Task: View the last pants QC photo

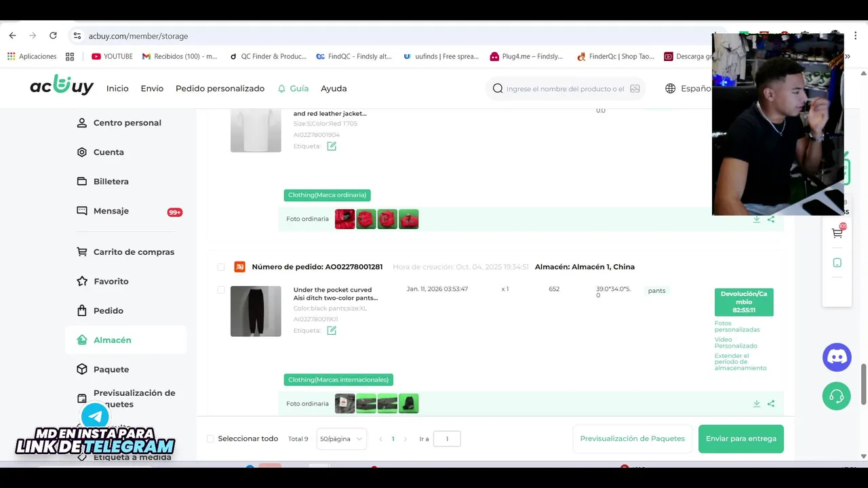Action: click(x=408, y=403)
